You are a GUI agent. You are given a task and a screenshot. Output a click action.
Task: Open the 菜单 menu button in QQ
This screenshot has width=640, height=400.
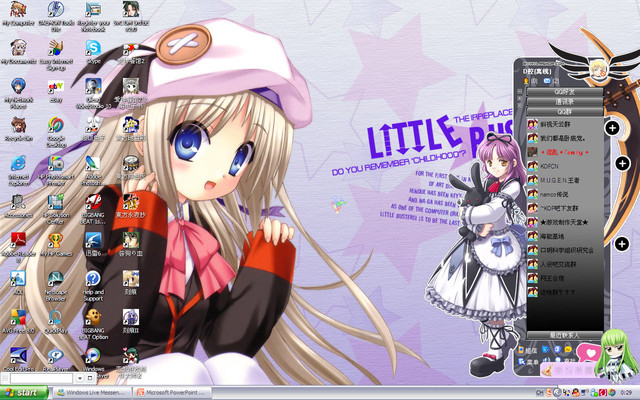pyautogui.click(x=528, y=362)
